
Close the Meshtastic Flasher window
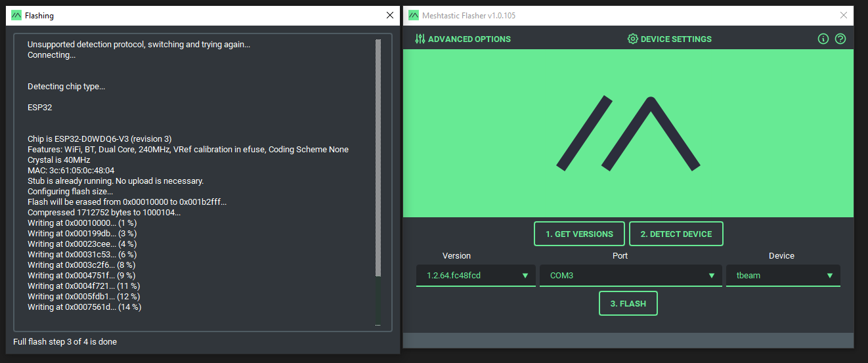pos(844,15)
